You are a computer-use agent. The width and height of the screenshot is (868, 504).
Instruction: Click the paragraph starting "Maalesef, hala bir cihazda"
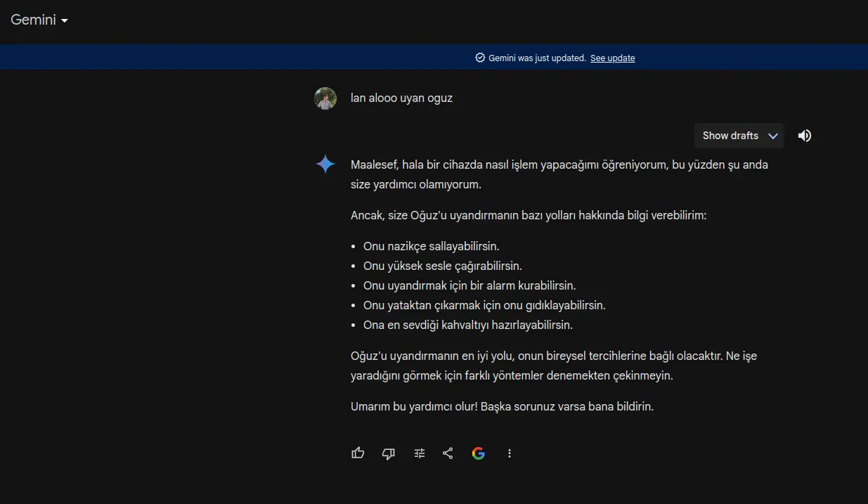point(559,175)
